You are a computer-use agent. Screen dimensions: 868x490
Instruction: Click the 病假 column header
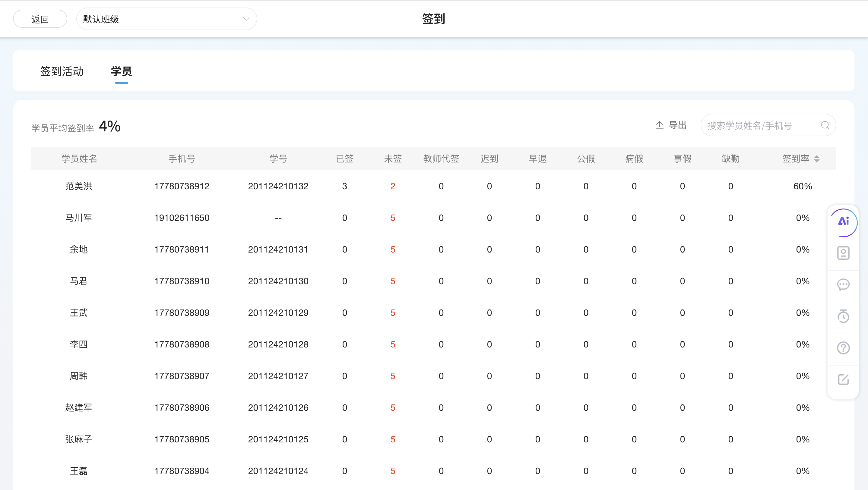click(634, 159)
